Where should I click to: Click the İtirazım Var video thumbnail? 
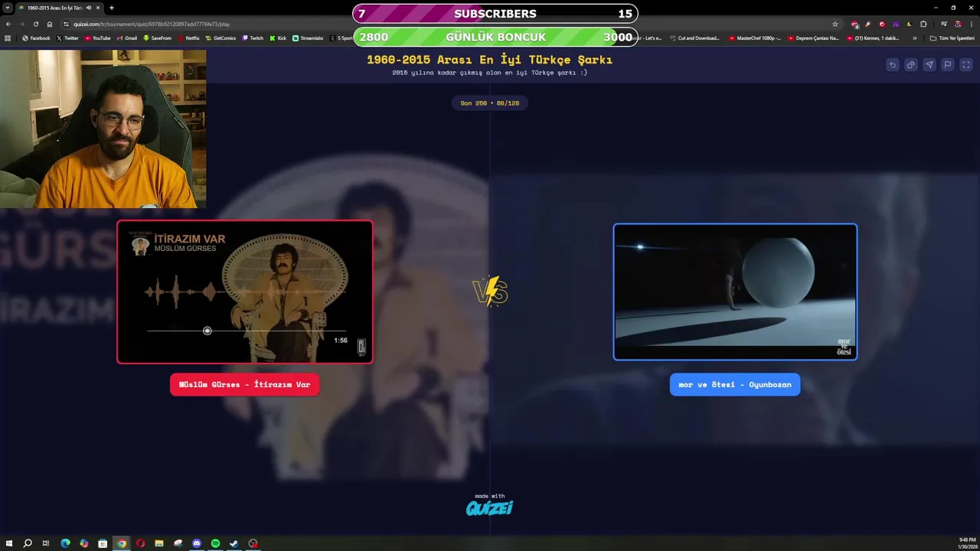[x=245, y=292]
